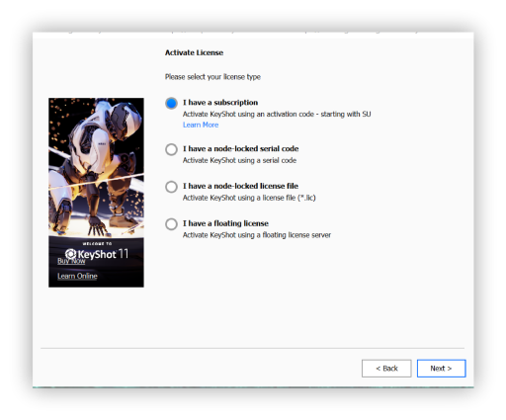Click the 'I have a node-locked serial code' label
Viewport: 506px width, 420px height.
[241, 148]
